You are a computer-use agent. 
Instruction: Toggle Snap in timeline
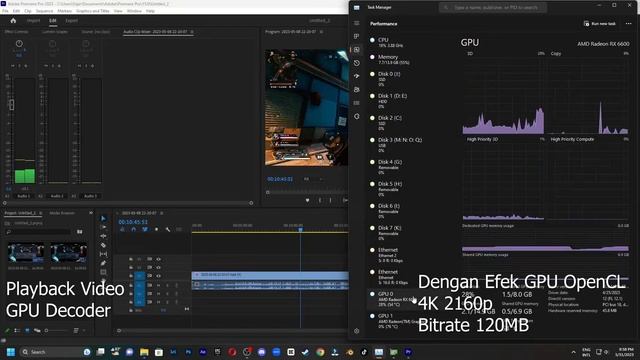pos(133,229)
